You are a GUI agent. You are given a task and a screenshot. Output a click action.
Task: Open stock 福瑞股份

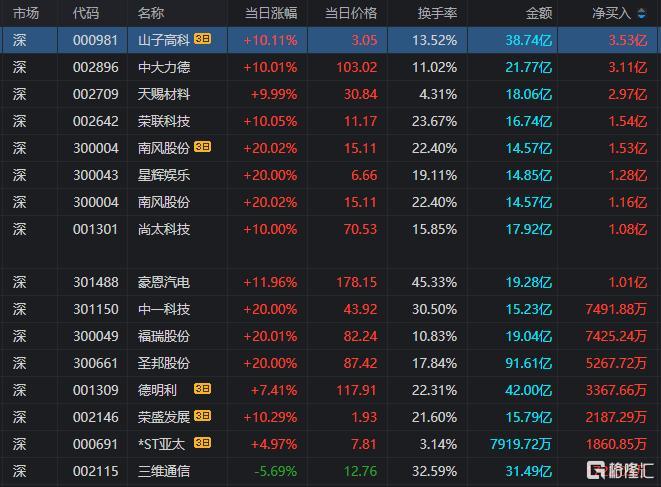164,336
